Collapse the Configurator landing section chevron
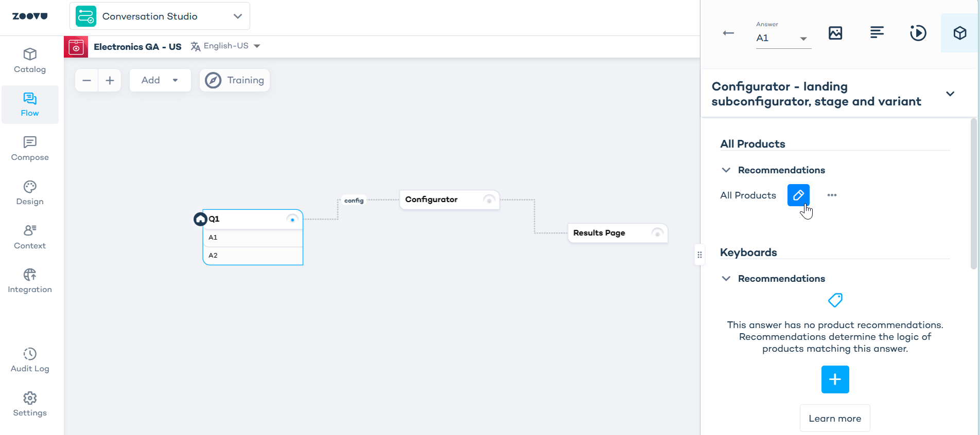 (x=950, y=94)
